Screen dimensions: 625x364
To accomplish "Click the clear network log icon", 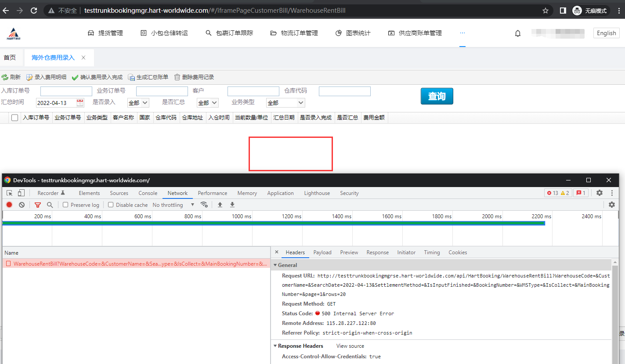I will [22, 205].
